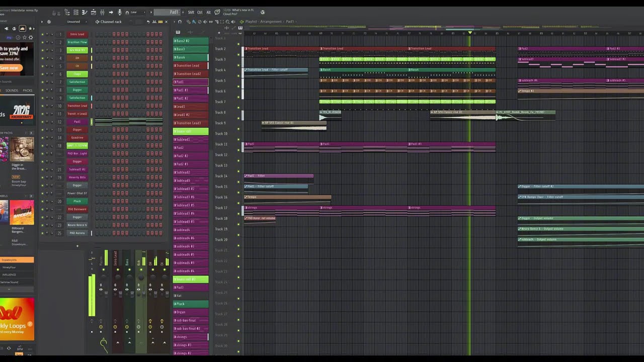Screen dimensions: 644x362
Task: Click the undo arrow icon in Channel rack header
Action: (x=148, y=22)
